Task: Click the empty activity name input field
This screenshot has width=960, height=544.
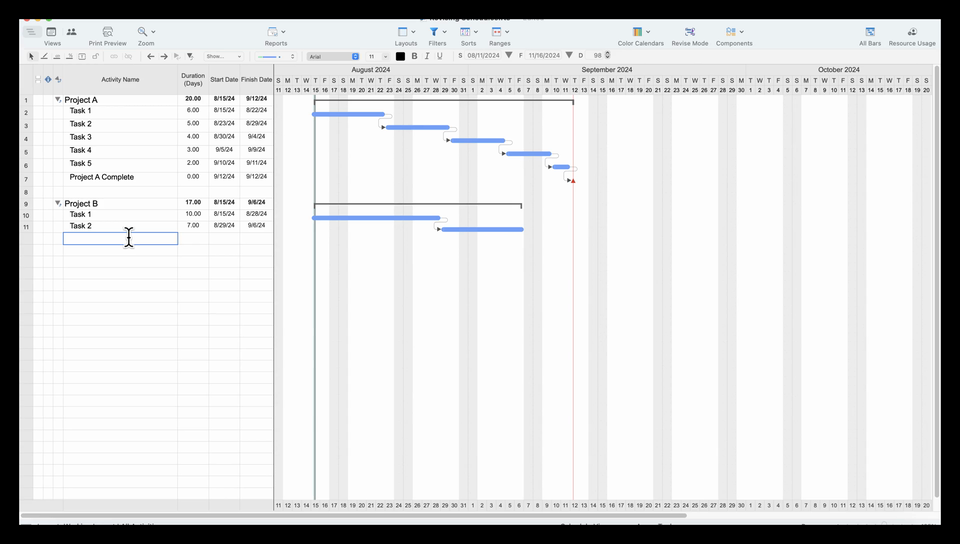Action: point(121,239)
